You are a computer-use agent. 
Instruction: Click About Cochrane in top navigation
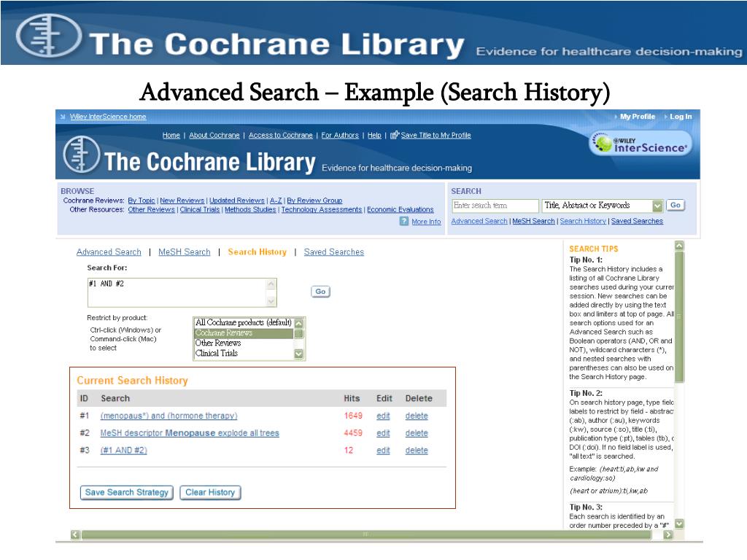214,135
